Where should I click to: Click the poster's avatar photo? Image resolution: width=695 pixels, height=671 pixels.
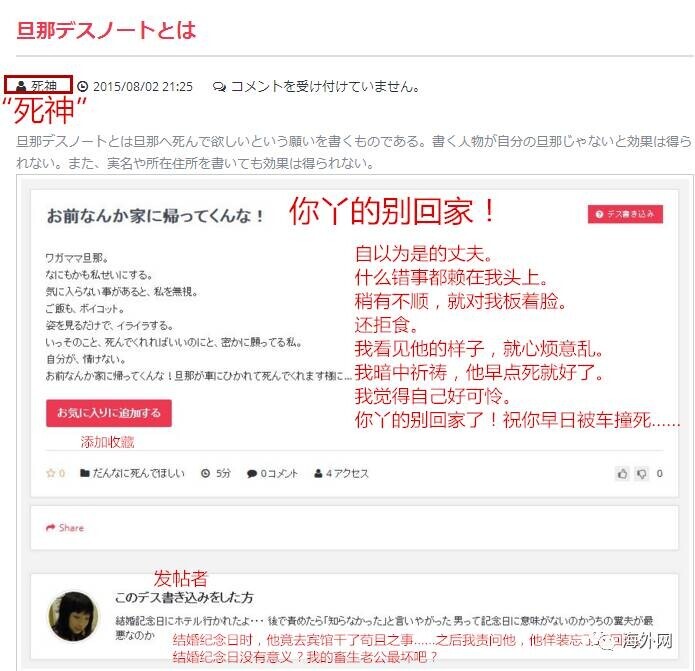pyautogui.click(x=74, y=616)
